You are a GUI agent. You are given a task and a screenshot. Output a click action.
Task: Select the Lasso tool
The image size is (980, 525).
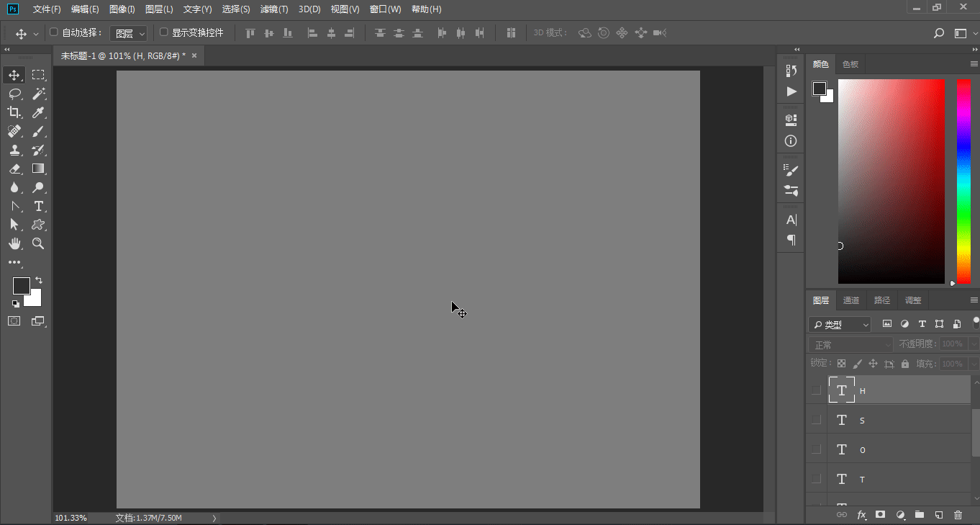pos(14,94)
